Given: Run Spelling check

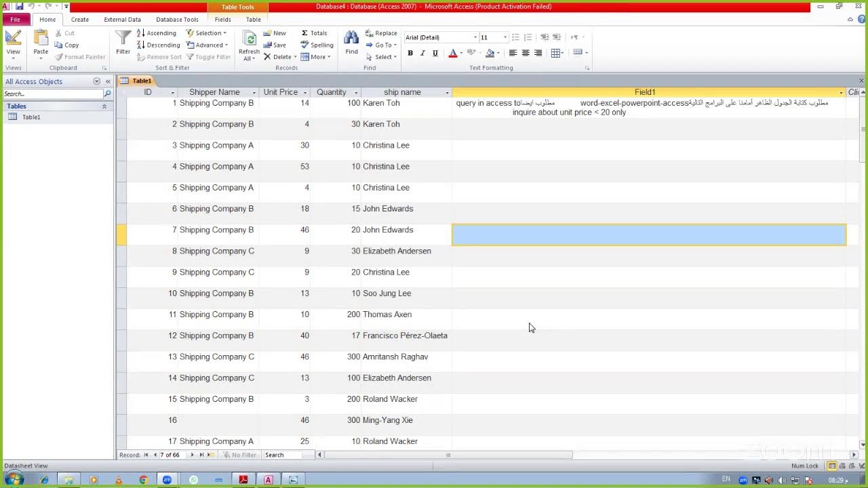Looking at the screenshot, I should point(317,45).
